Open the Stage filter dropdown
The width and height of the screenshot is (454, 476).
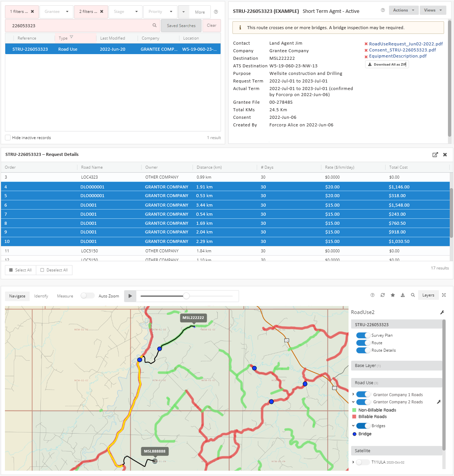[x=126, y=12]
